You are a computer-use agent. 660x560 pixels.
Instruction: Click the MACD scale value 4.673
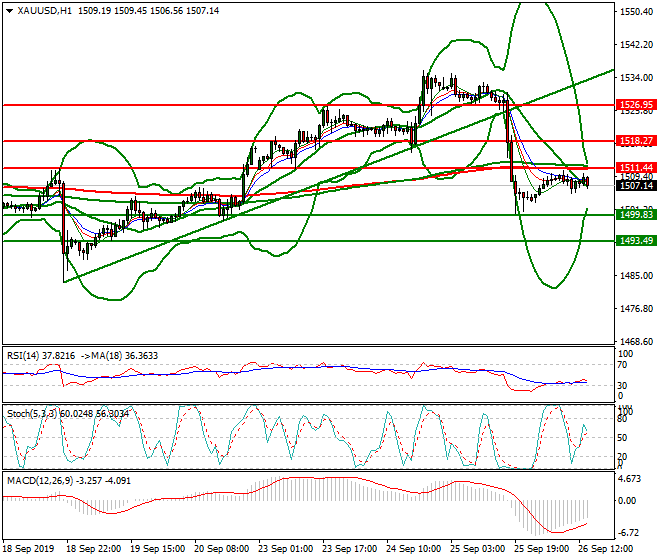coord(629,479)
